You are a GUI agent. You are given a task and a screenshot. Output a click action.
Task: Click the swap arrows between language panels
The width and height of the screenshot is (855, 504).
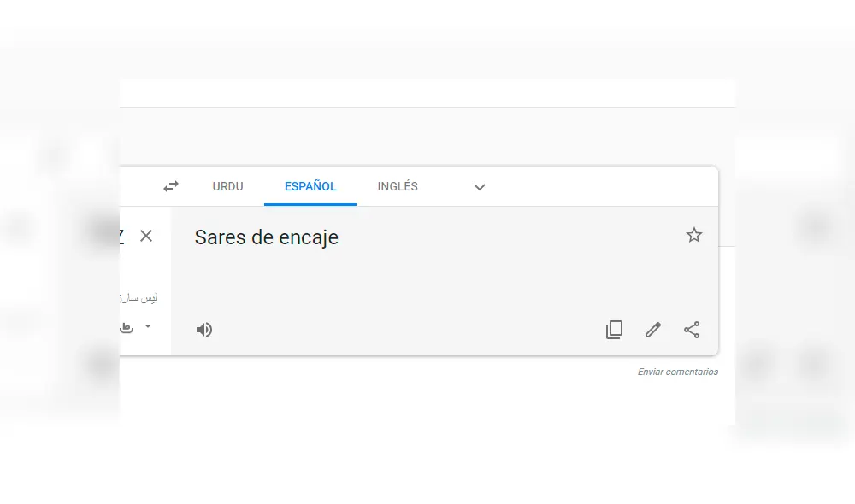tap(170, 186)
